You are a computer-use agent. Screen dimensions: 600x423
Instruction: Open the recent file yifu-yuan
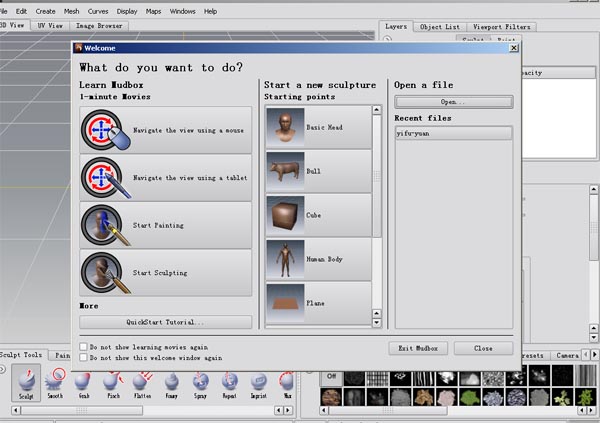pyautogui.click(x=453, y=133)
